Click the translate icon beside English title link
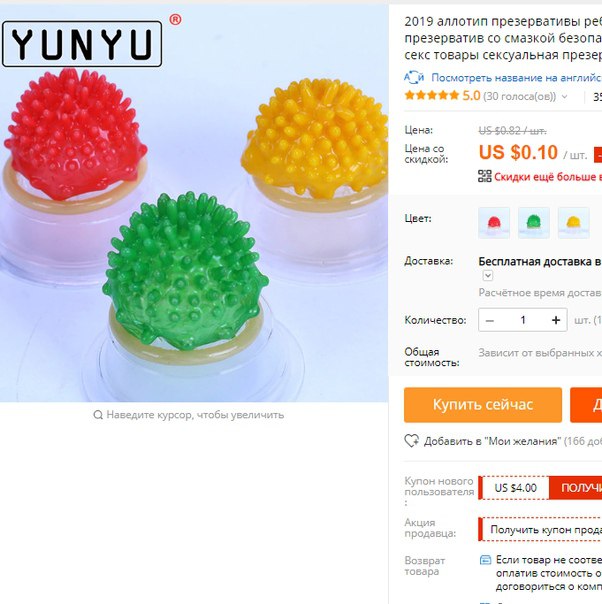Image resolution: width=602 pixels, height=604 pixels. point(414,77)
